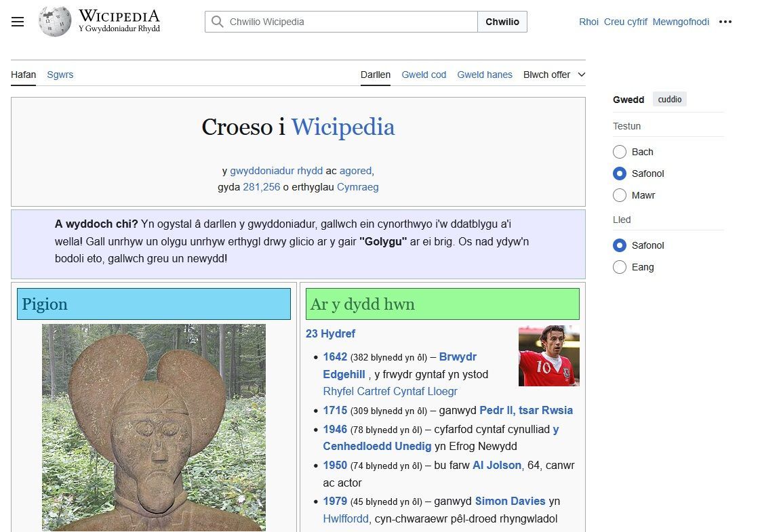Select the Bach text size option
This screenshot has height=532, width=781.
click(x=620, y=152)
